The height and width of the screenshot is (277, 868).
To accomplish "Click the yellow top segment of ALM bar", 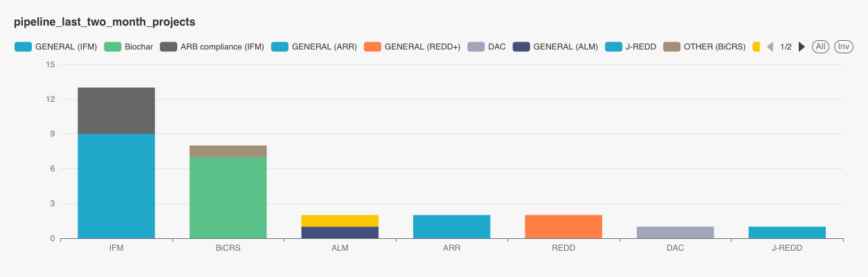I will (x=340, y=221).
